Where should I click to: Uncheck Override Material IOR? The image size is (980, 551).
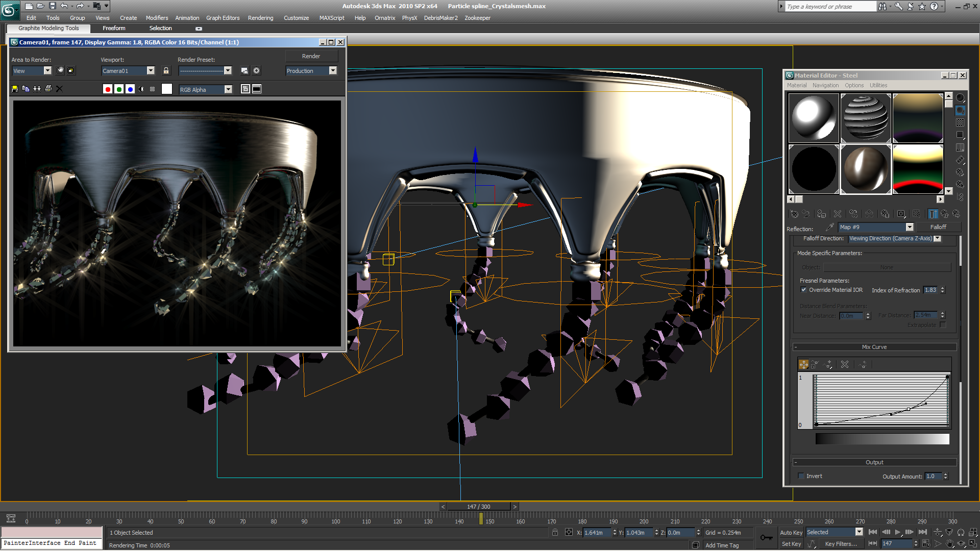tap(804, 290)
